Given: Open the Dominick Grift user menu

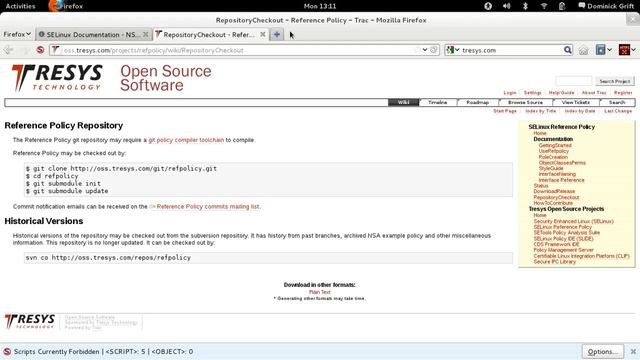Looking at the screenshot, I should tap(606, 6).
